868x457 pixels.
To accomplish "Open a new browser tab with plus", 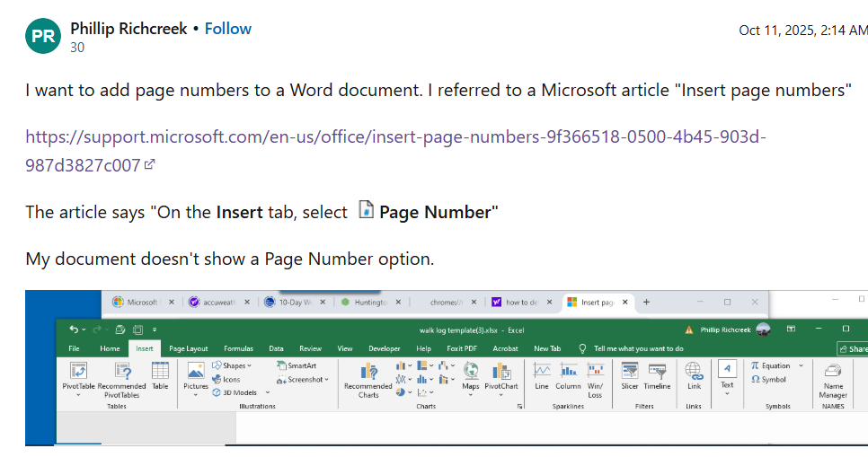I will pyautogui.click(x=646, y=302).
